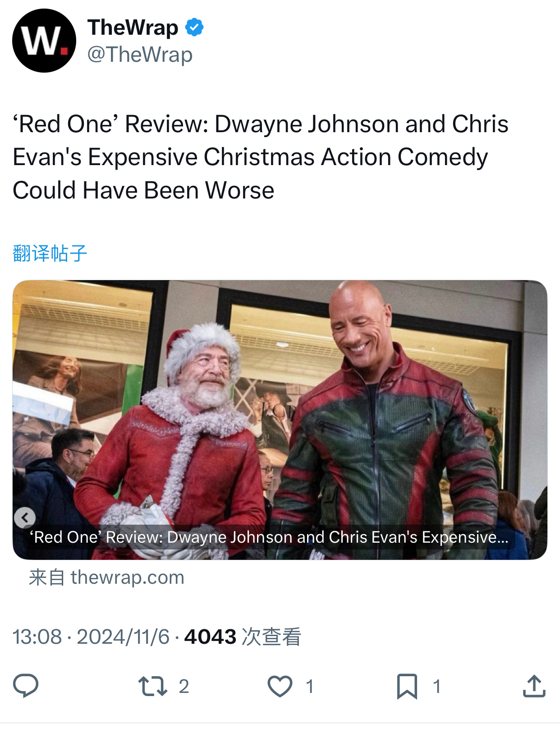The width and height of the screenshot is (560, 729).
Task: Open the Red One article thumbnail
Action: tap(280, 420)
